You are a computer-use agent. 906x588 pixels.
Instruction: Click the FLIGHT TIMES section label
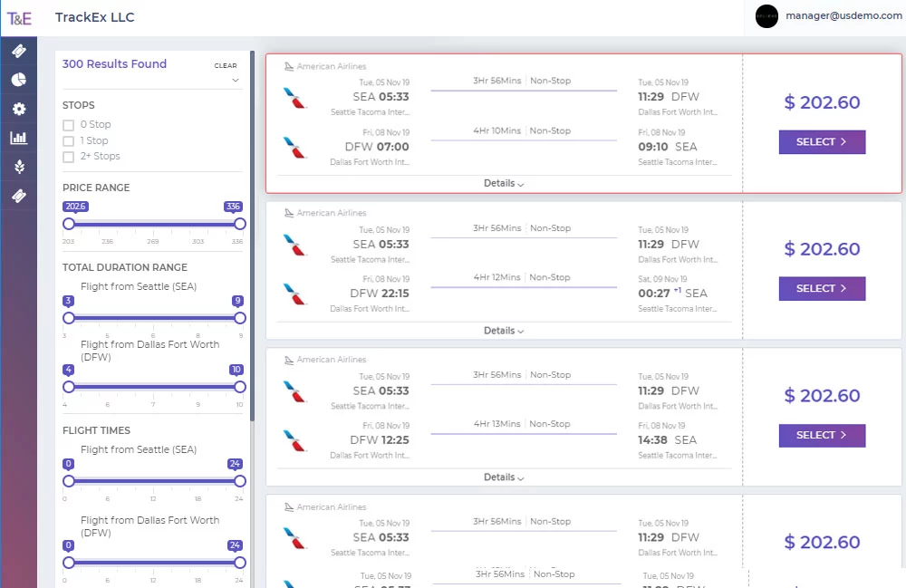(x=97, y=430)
